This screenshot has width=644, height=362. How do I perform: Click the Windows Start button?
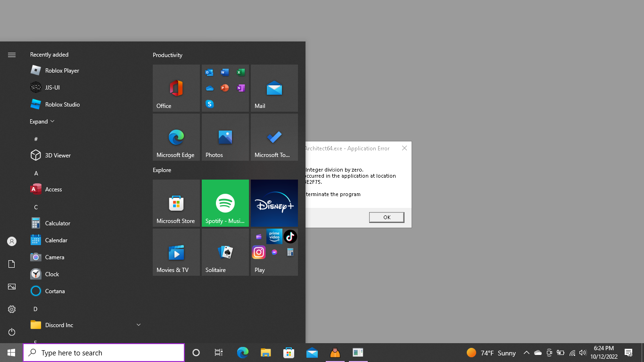coord(11,353)
